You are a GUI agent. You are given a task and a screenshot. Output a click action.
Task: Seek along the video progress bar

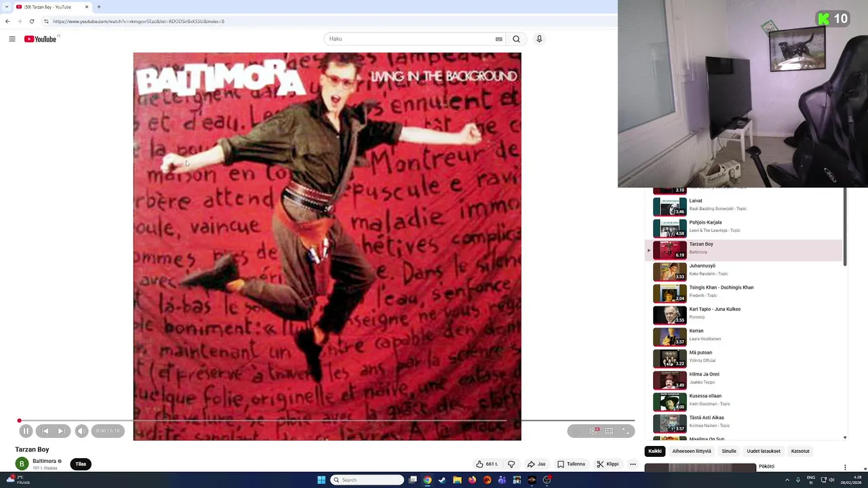pyautogui.click(x=327, y=421)
